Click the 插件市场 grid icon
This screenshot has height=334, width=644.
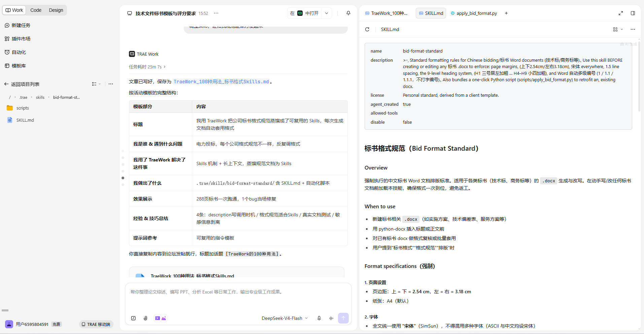[x=7, y=39]
